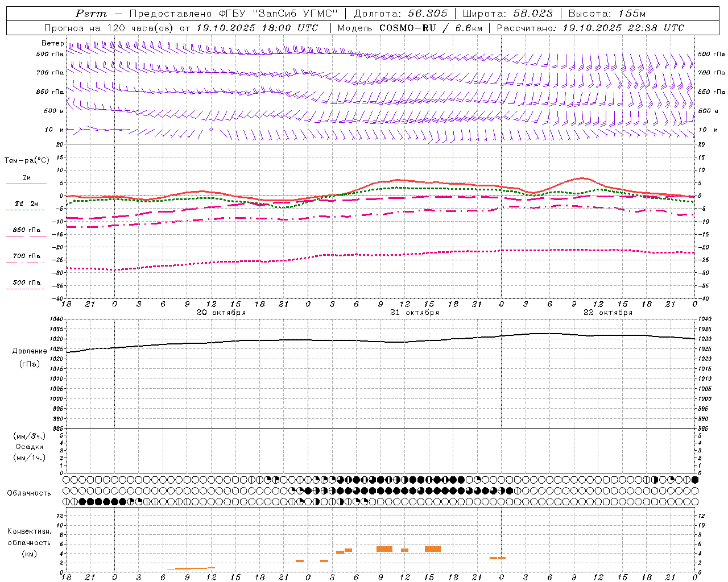Click the "Тем-ра(°C)" axis label
728x582 pixels.
27,161
